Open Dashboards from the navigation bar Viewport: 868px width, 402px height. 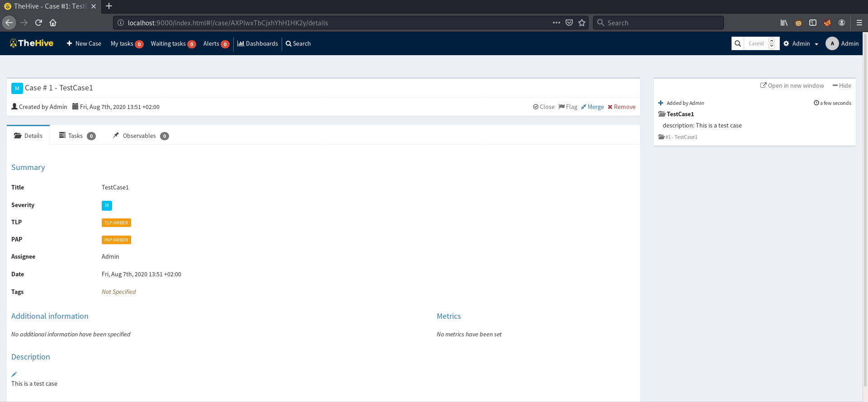point(258,43)
